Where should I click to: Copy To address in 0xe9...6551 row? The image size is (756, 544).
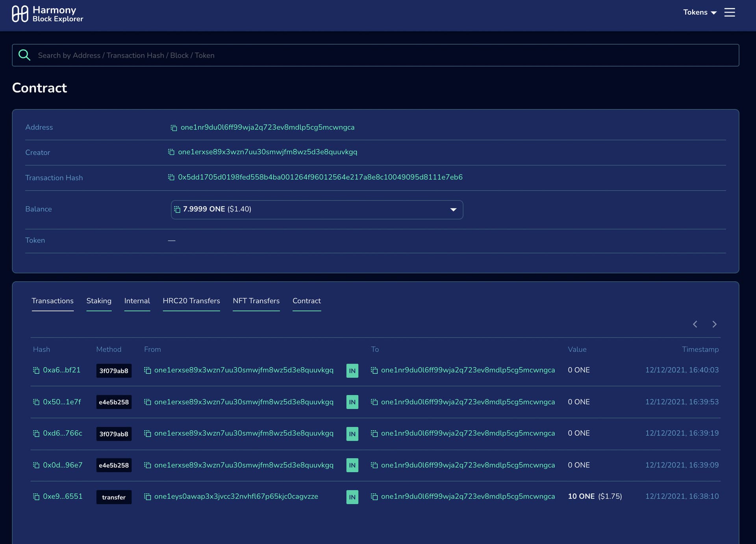374,497
